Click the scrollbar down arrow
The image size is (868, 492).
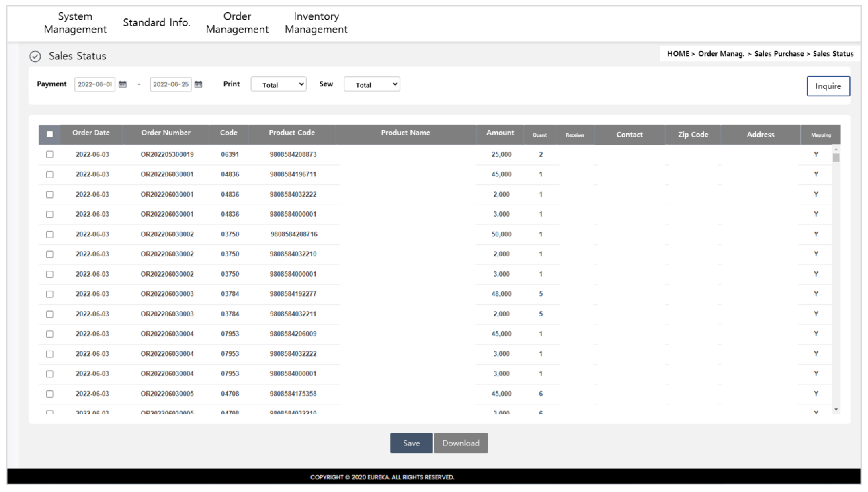tap(836, 409)
